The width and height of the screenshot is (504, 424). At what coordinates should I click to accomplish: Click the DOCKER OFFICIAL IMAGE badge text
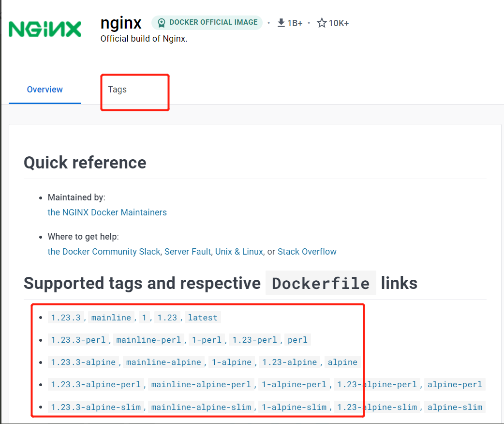pos(213,22)
